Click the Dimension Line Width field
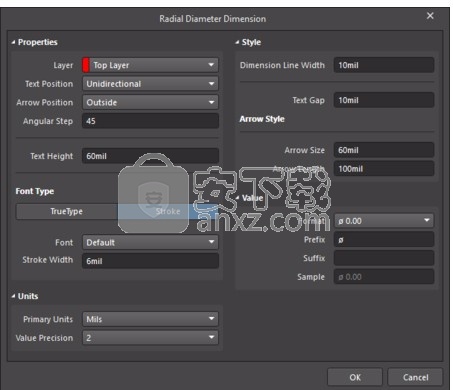Viewport: 453px width, 390px height. [384, 65]
